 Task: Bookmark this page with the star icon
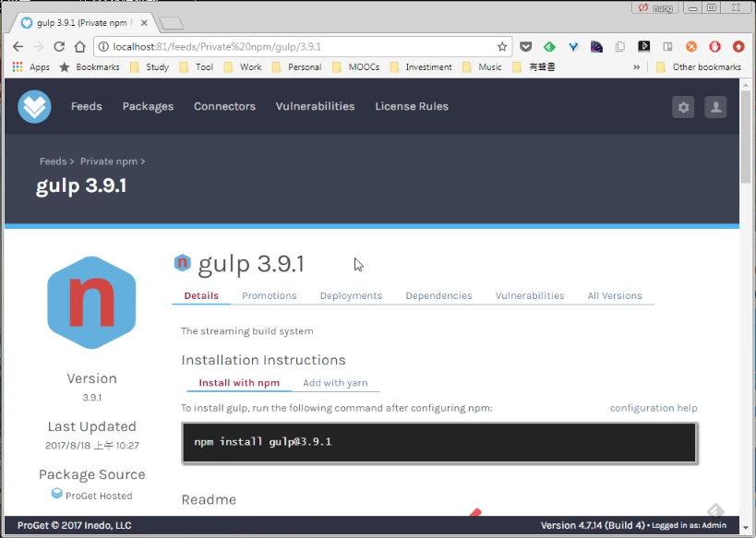click(502, 47)
